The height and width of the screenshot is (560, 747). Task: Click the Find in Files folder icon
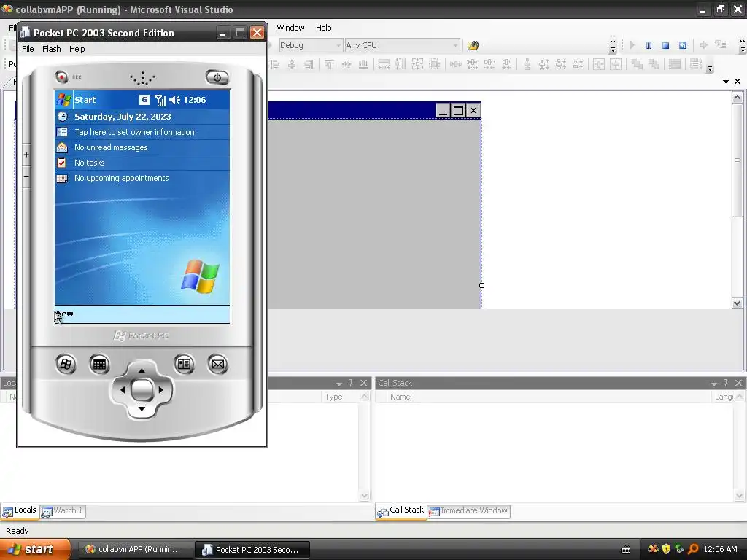pos(473,45)
